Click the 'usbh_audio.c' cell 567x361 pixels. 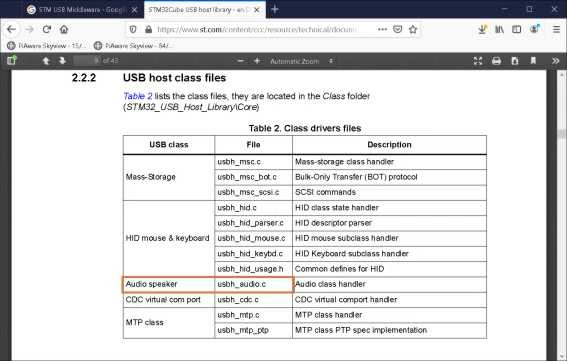click(253, 284)
